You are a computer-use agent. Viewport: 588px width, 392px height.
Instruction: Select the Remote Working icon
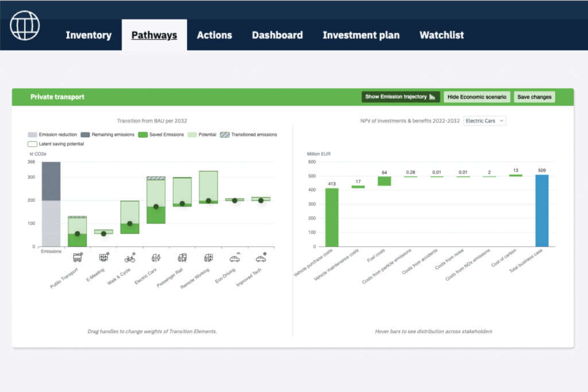[x=208, y=258]
